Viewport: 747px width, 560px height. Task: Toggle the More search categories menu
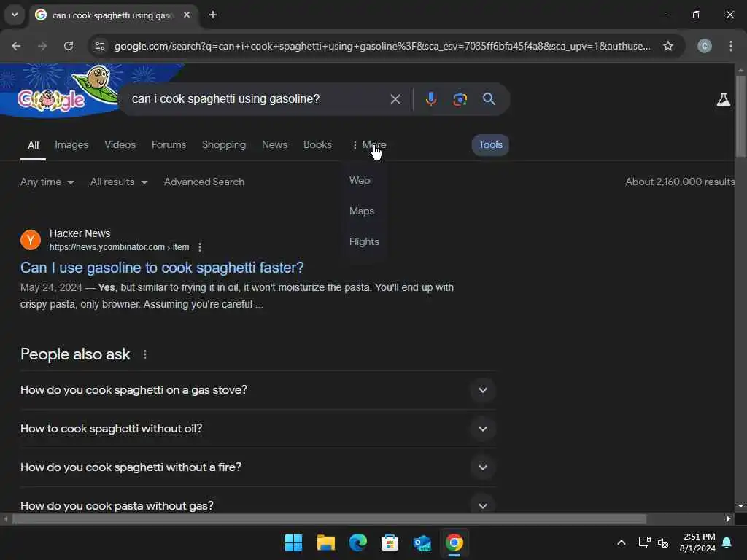(x=369, y=145)
